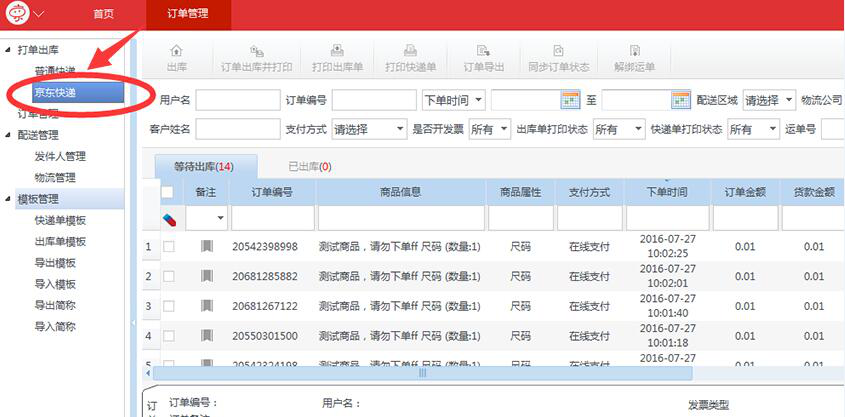Click the JD logo icon at top left

pos(18,14)
